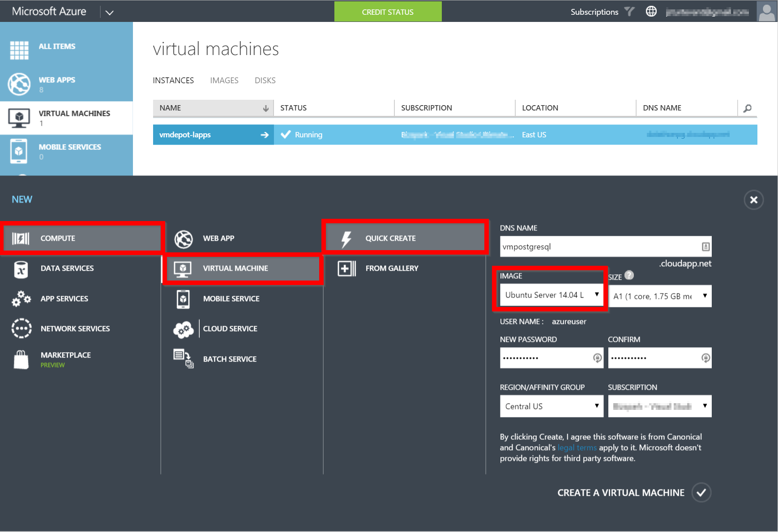
Task: Click the Marketplace shopping bag icon
Action: [21, 359]
